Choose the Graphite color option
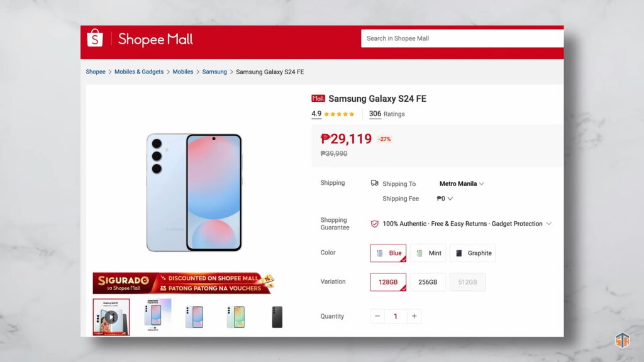The height and width of the screenshot is (362, 644). coord(473,253)
